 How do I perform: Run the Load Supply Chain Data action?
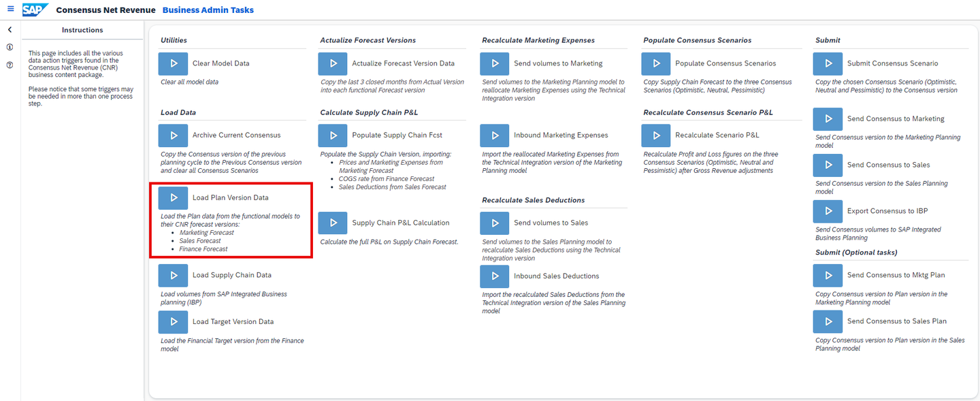[x=174, y=276]
